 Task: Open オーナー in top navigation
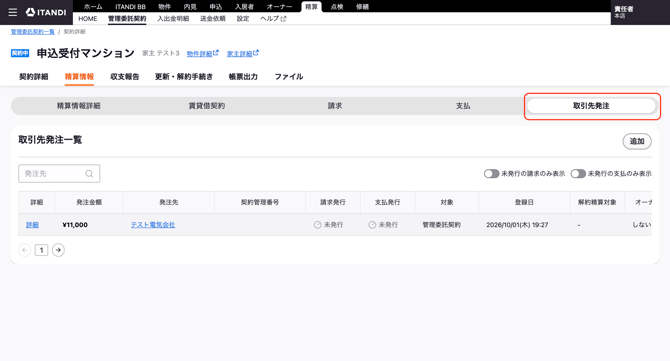(x=279, y=7)
